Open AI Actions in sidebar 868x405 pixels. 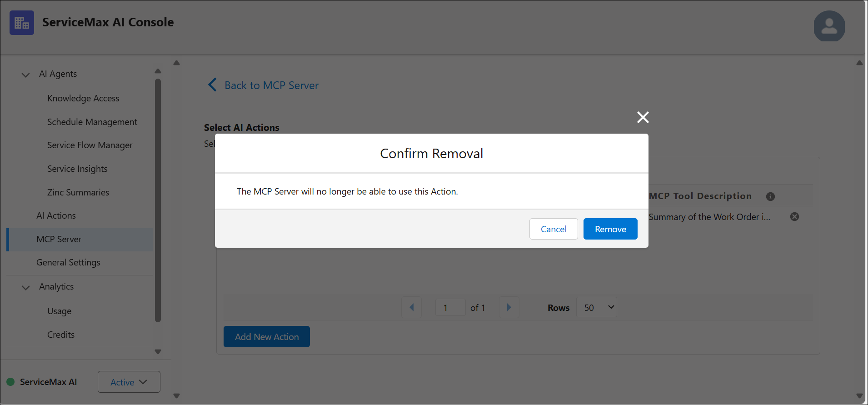(x=56, y=215)
